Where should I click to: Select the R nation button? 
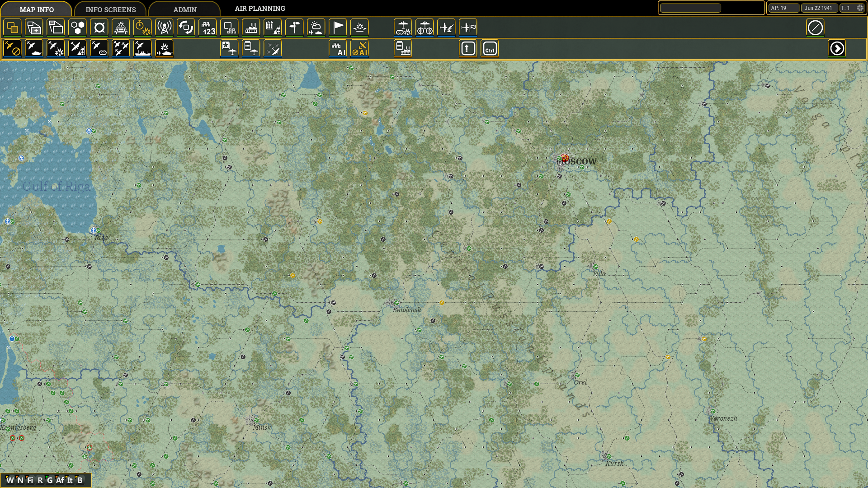coord(40,480)
